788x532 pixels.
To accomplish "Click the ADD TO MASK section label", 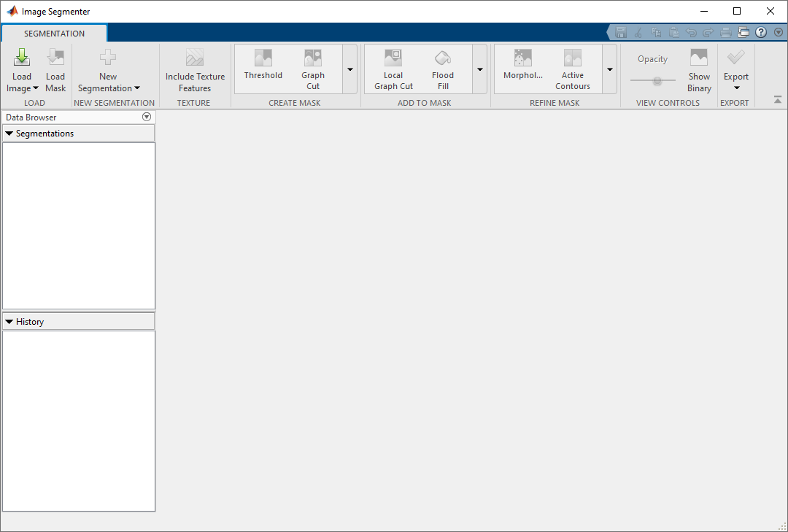I will point(424,103).
